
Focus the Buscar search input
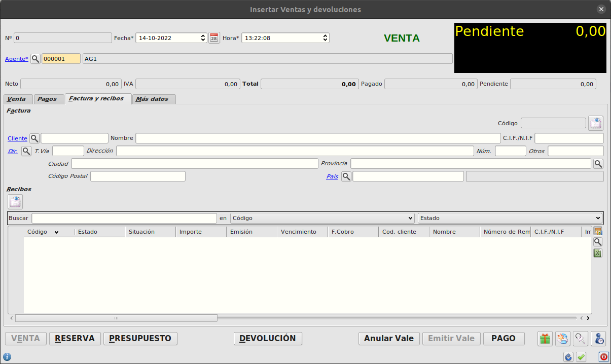point(124,218)
